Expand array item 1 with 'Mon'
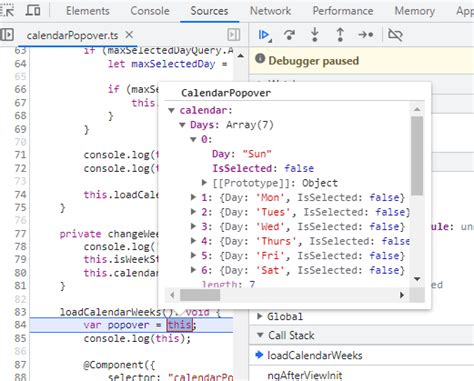474x381 pixels. (x=193, y=197)
